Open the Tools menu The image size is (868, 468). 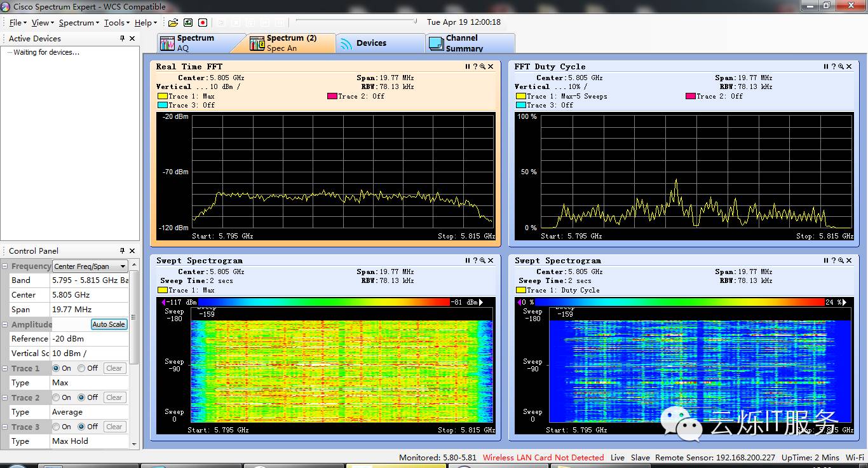pos(116,23)
